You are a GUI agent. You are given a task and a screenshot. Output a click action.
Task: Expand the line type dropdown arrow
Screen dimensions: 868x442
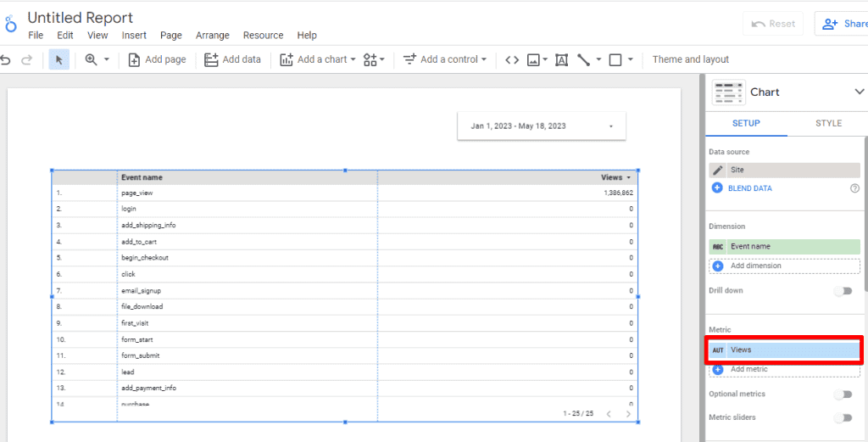[x=598, y=60]
